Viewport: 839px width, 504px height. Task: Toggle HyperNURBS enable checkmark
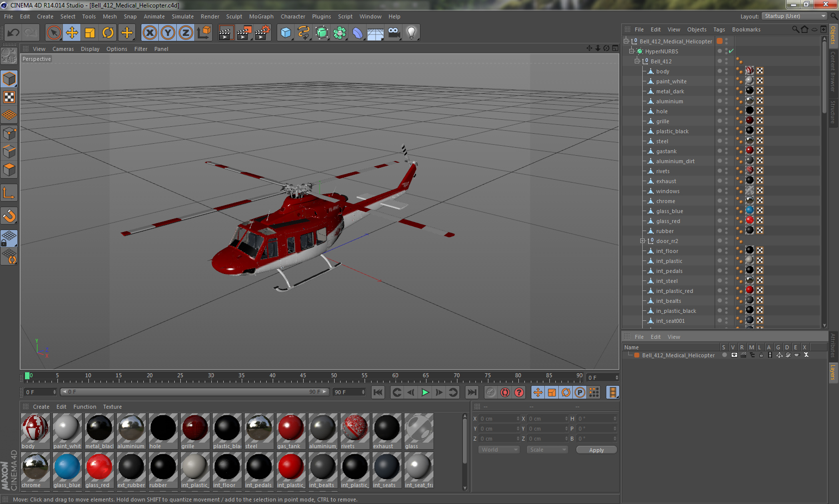click(x=731, y=51)
